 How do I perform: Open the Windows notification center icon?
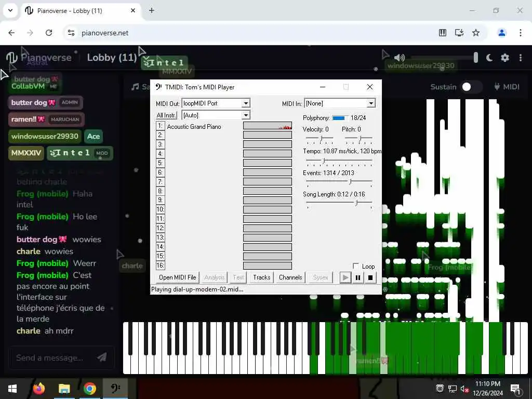pos(516,389)
